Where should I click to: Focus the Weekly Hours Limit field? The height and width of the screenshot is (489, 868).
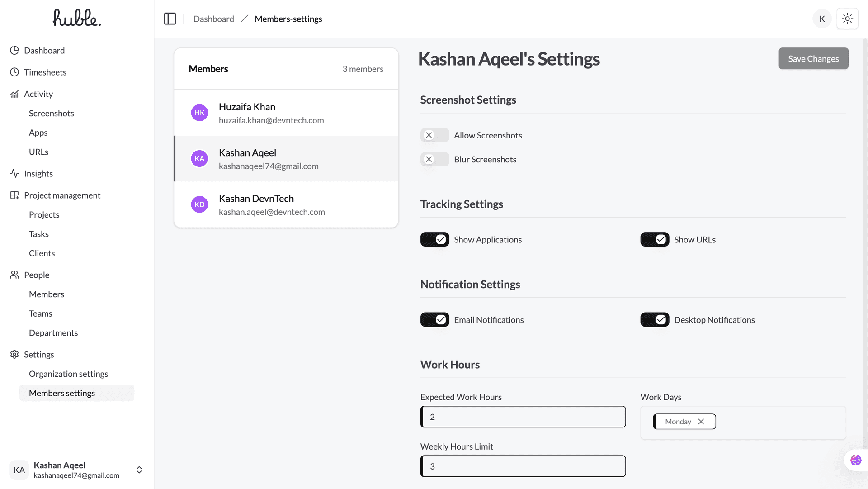(524, 466)
